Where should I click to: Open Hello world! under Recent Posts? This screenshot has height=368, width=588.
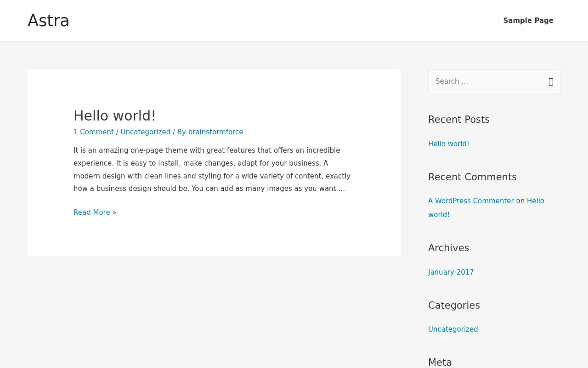(449, 144)
